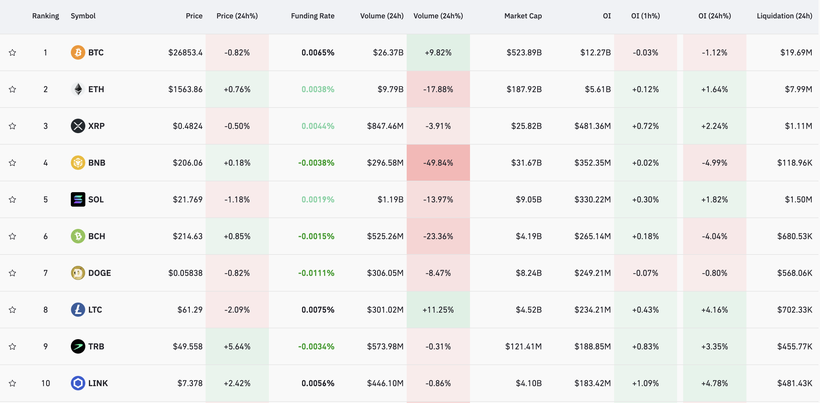Click the XRP coin icon

[x=78, y=126]
